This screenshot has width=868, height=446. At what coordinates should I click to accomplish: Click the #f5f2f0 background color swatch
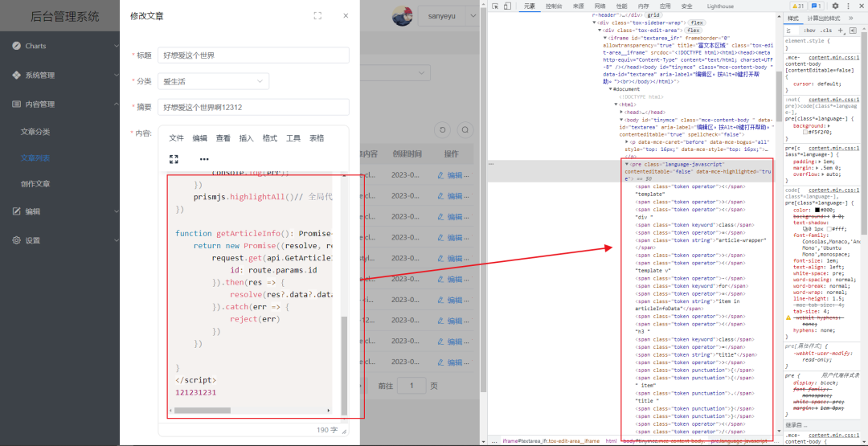click(805, 133)
